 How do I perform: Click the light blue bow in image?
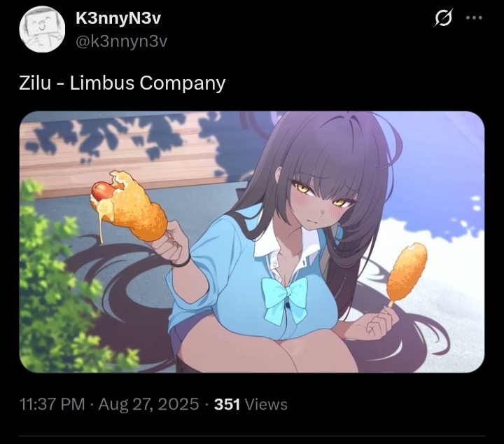point(284,299)
